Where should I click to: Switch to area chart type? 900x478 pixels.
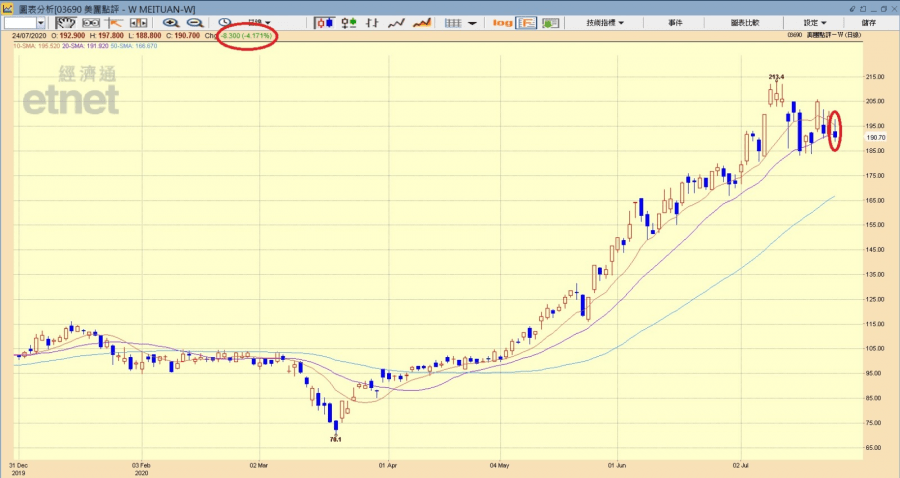point(422,22)
